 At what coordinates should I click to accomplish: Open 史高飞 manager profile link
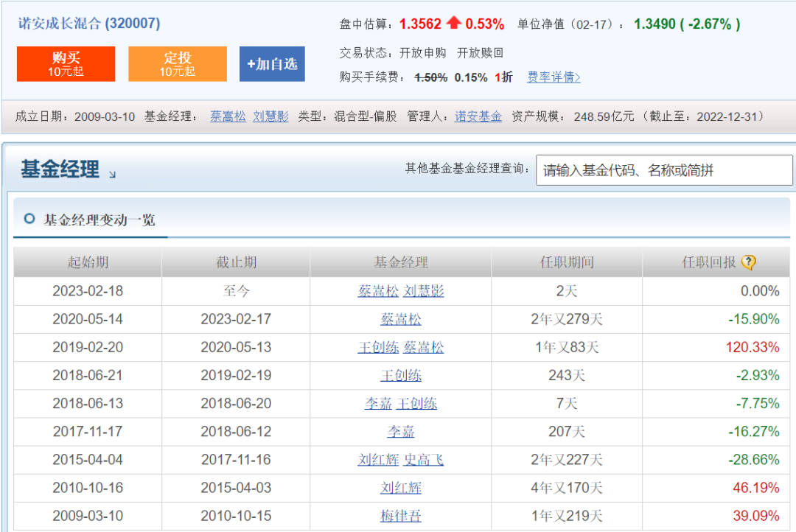click(423, 460)
